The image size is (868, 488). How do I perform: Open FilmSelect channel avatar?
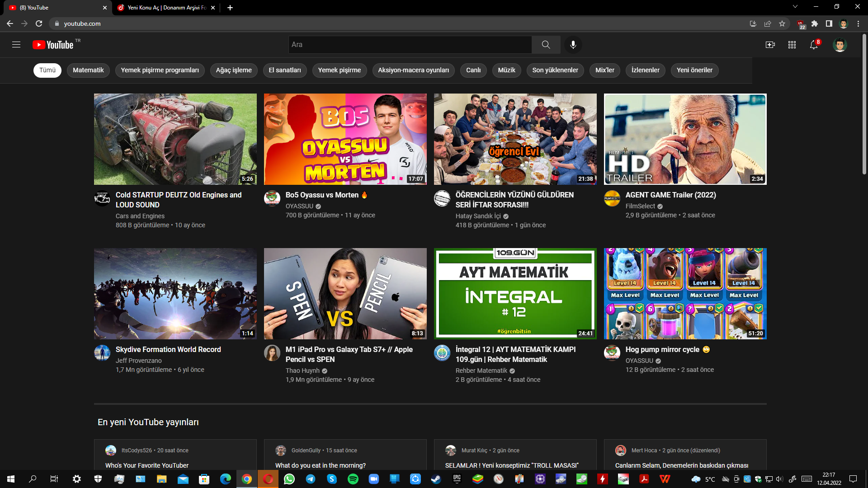click(612, 198)
